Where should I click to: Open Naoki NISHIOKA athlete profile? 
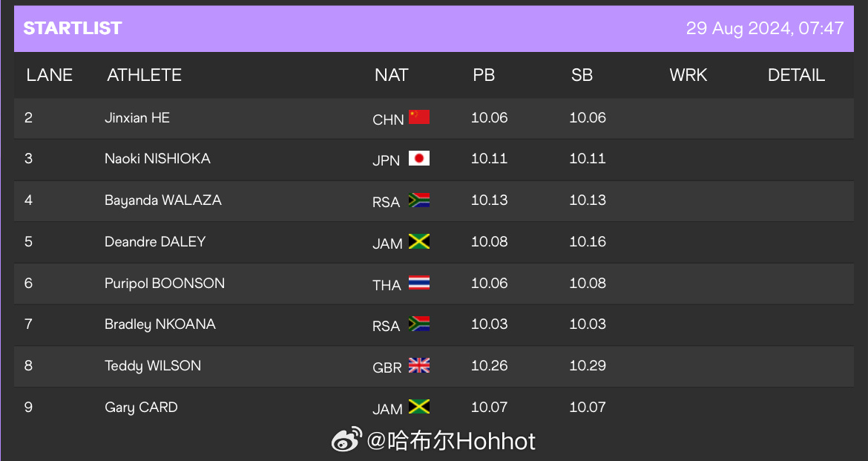pyautogui.click(x=157, y=158)
